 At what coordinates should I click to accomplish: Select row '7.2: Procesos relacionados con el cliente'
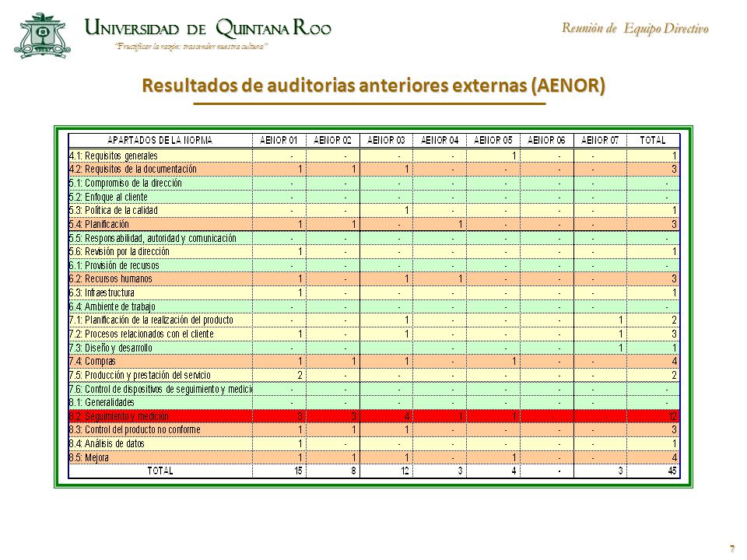374,334
